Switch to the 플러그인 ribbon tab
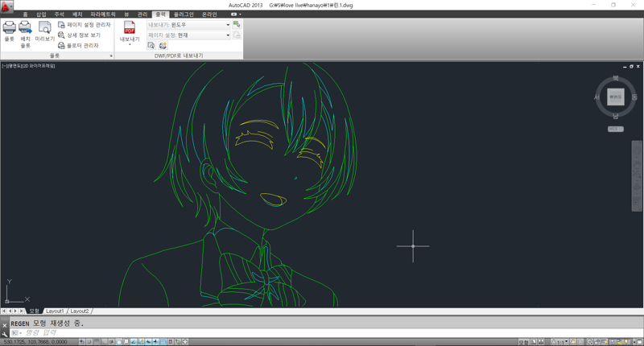644x346 pixels. [184, 14]
